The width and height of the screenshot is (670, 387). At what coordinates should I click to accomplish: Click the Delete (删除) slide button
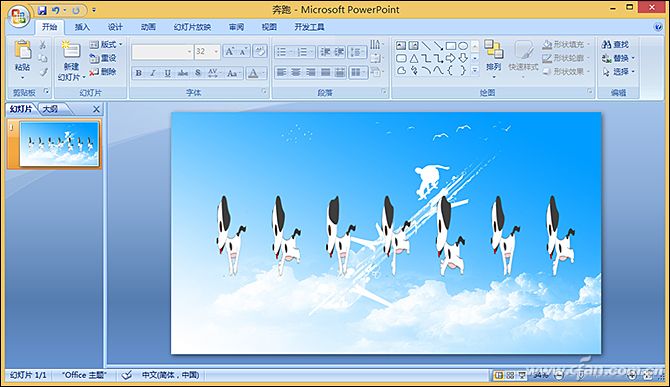(x=103, y=72)
